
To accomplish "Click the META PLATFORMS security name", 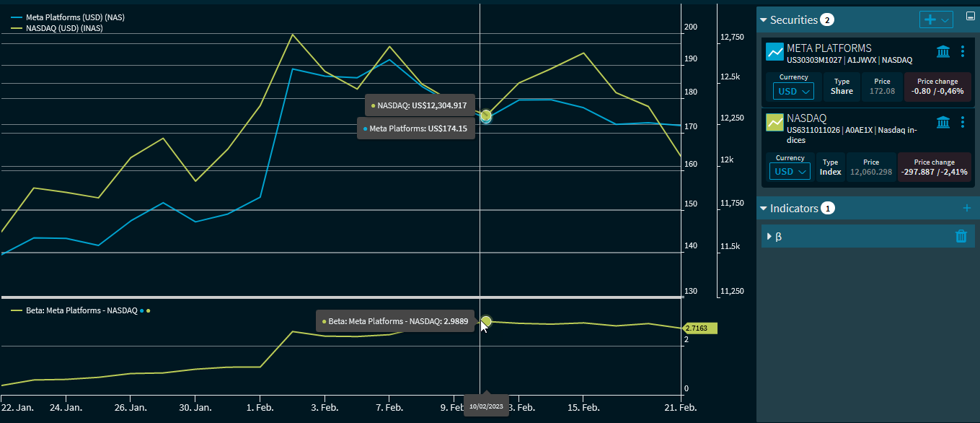I will pyautogui.click(x=829, y=48).
